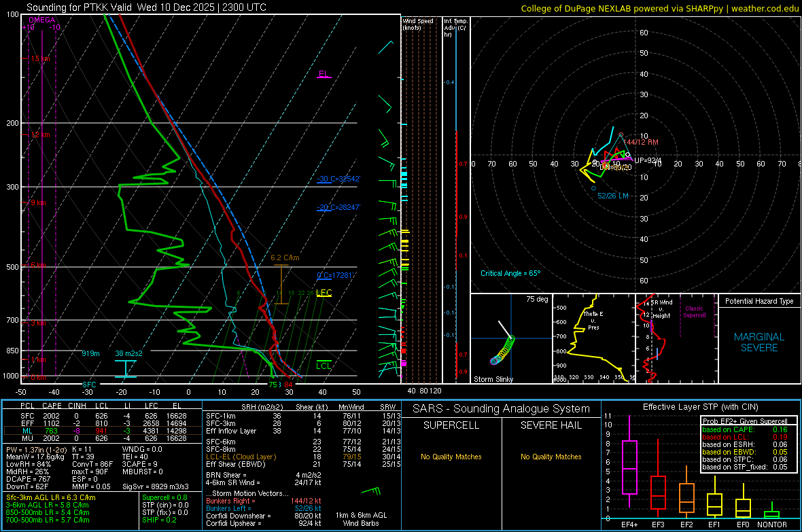This screenshot has height=532, width=802.
Task: Click the 'Wind Speed (knots)' panel heading
Action: tap(417, 24)
